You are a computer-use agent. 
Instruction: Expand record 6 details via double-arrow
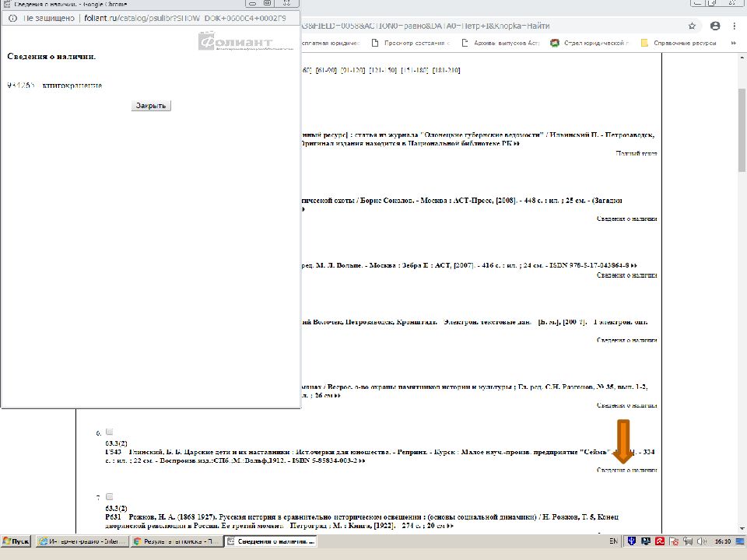coord(362,461)
